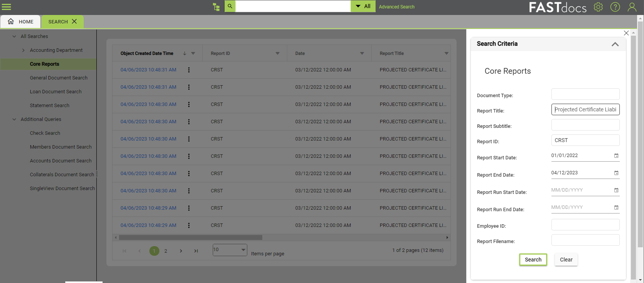Open the All search scope dropdown
The width and height of the screenshot is (644, 283).
click(x=363, y=6)
